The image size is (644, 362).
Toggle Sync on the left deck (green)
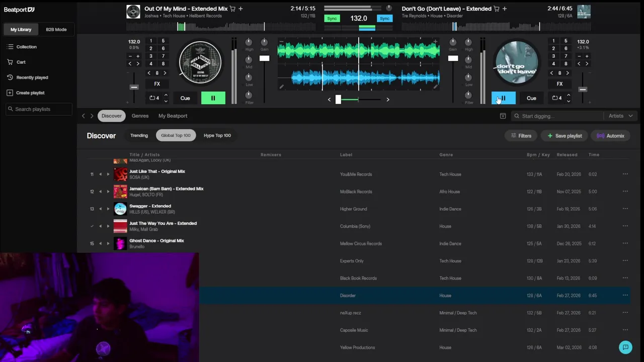332,19
